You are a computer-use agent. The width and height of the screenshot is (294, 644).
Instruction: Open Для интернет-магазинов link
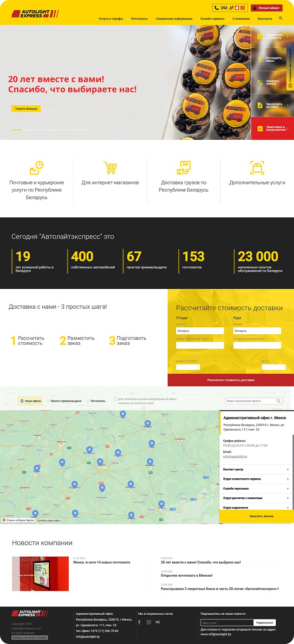(110, 182)
